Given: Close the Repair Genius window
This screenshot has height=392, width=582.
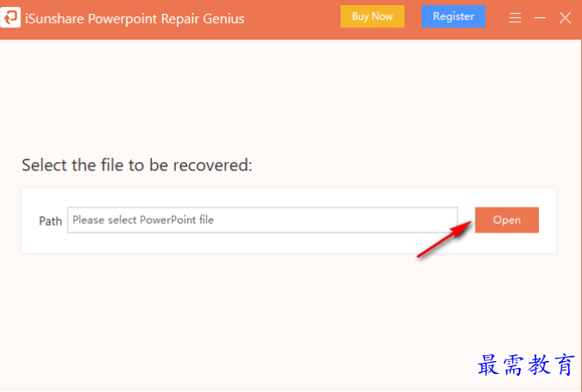Looking at the screenshot, I should pyautogui.click(x=565, y=17).
